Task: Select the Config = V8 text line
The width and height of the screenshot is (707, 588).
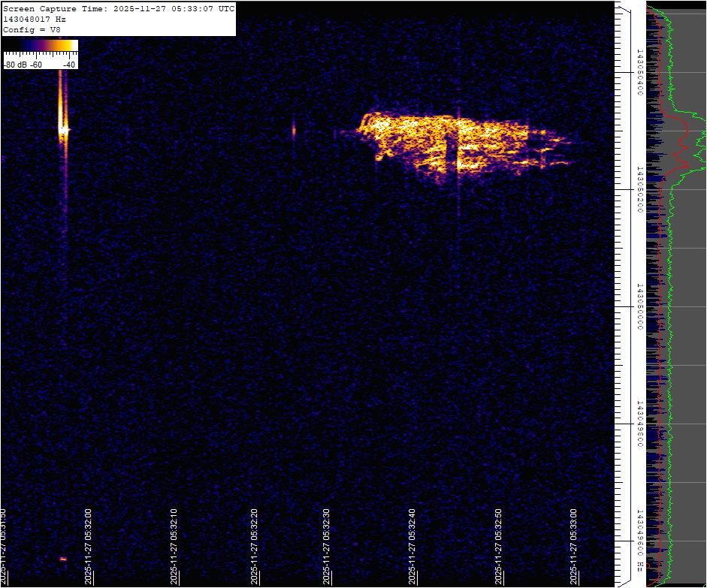Action: 32,29
